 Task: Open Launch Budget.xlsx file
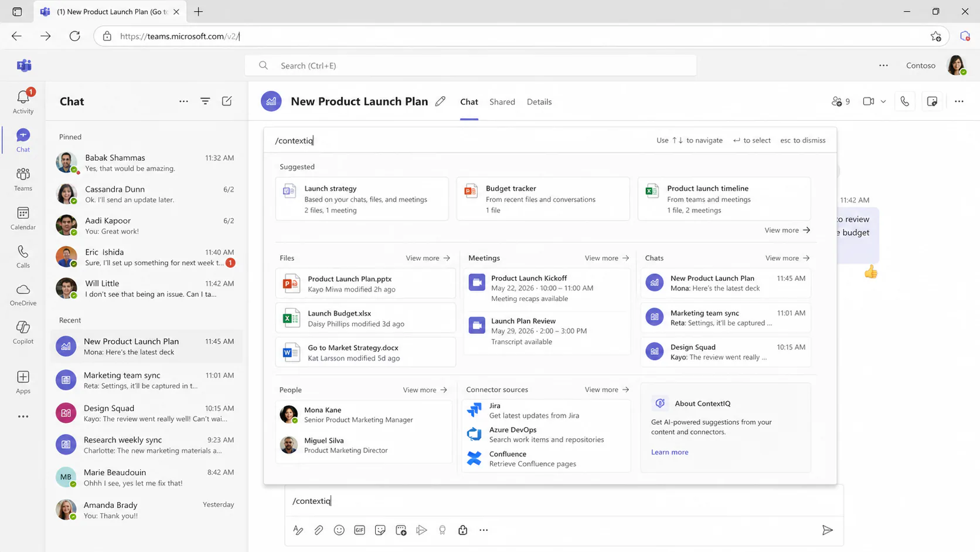click(x=365, y=319)
